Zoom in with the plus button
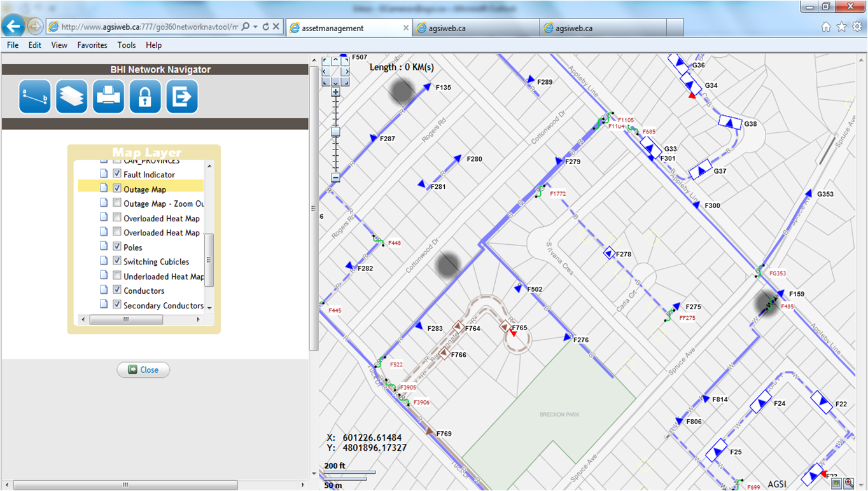Viewport: 868px width, 491px height. (335, 92)
